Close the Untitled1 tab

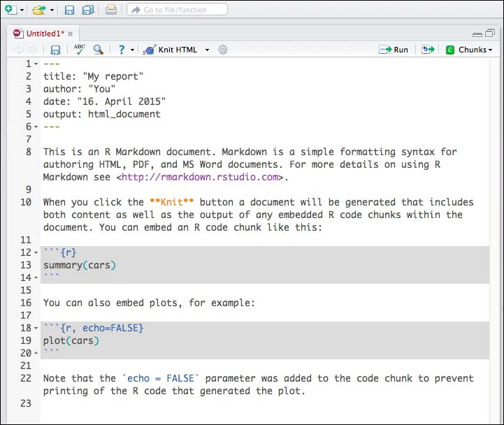[71, 34]
